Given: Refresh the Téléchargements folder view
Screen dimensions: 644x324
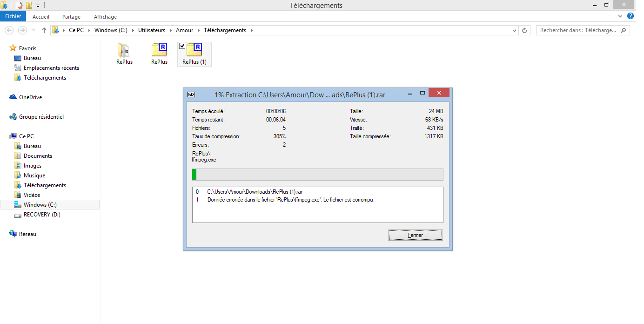Looking at the screenshot, I should point(524,30).
